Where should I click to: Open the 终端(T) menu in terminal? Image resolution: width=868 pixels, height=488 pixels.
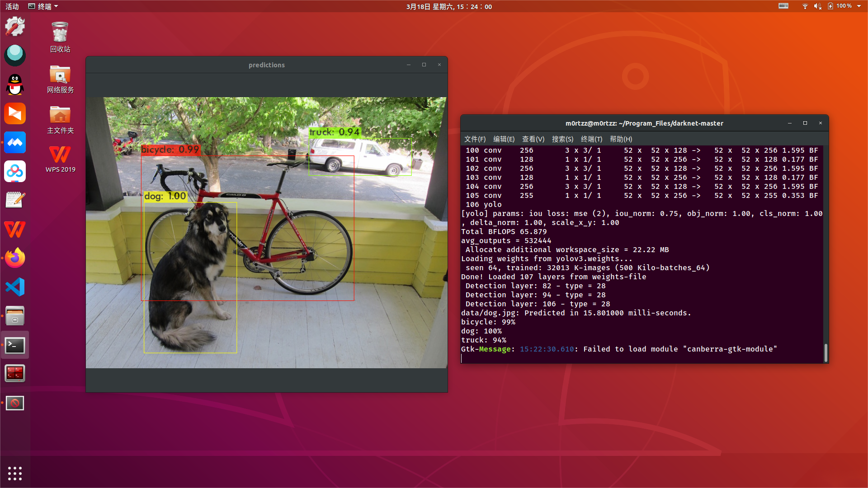(591, 139)
